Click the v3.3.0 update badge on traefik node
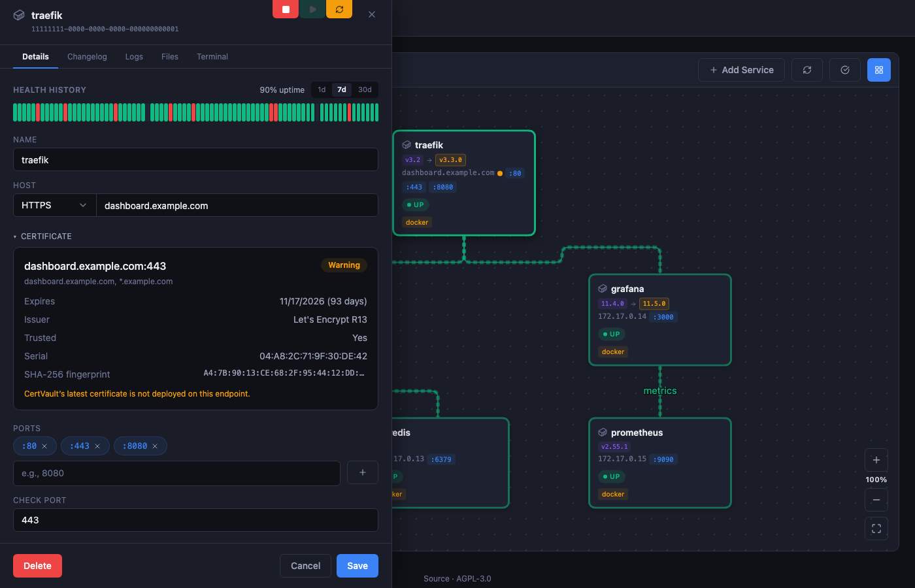Image resolution: width=915 pixels, height=588 pixels. (x=450, y=160)
